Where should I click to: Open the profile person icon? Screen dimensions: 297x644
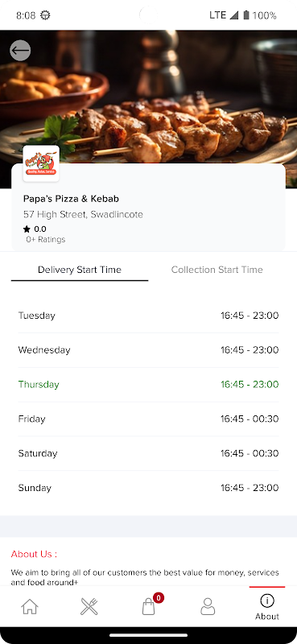click(208, 607)
